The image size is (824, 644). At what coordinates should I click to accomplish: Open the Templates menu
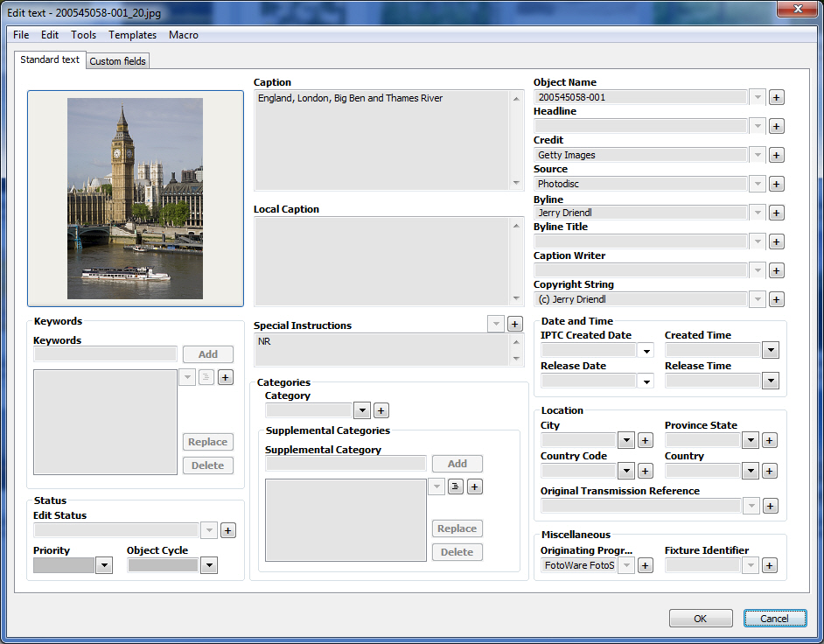click(x=132, y=35)
